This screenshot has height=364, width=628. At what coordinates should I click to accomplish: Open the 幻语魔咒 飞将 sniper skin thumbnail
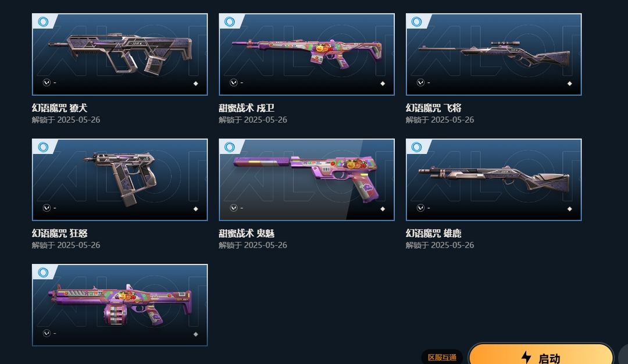(494, 55)
